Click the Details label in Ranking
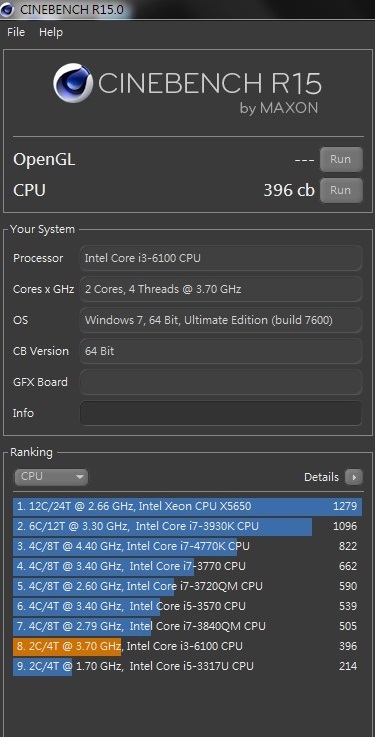 [321, 477]
